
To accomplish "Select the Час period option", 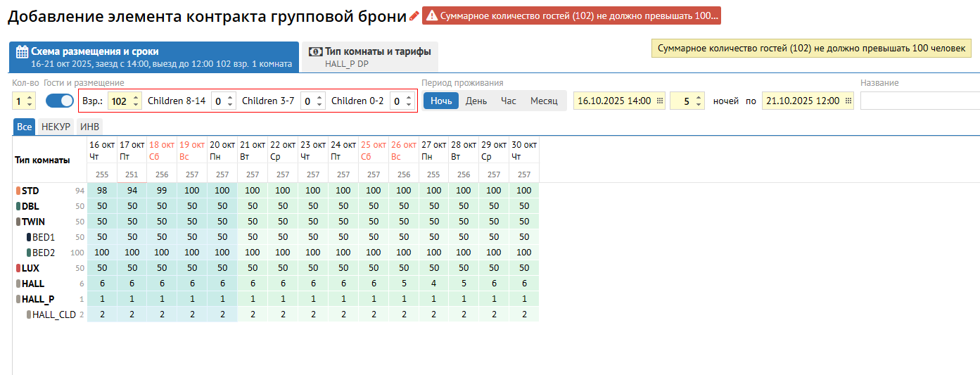I will (509, 101).
